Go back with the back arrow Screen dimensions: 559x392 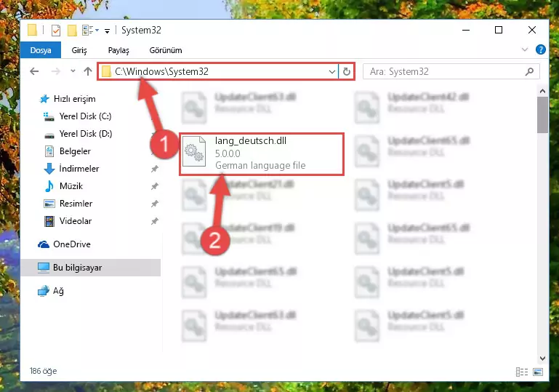(x=34, y=71)
